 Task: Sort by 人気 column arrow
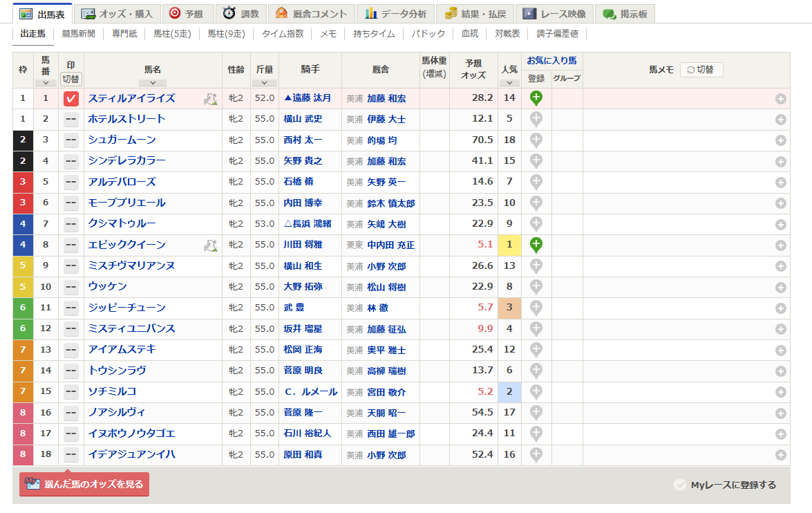pyautogui.click(x=509, y=83)
